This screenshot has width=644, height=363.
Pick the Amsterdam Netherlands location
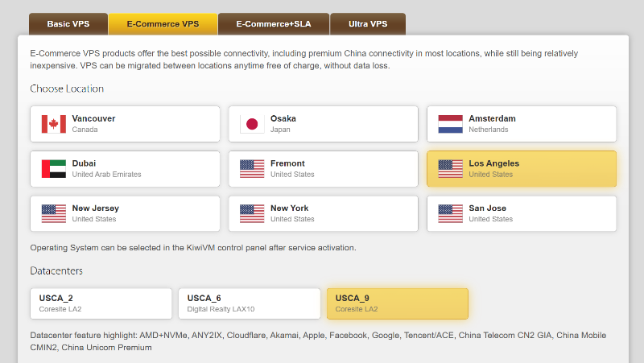coord(522,124)
